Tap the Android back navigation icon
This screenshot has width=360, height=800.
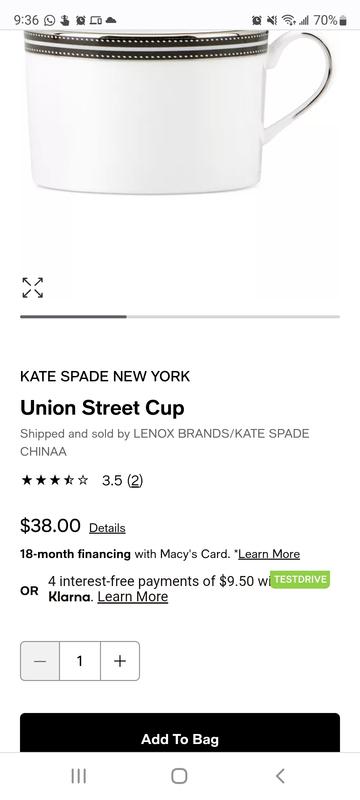click(280, 776)
